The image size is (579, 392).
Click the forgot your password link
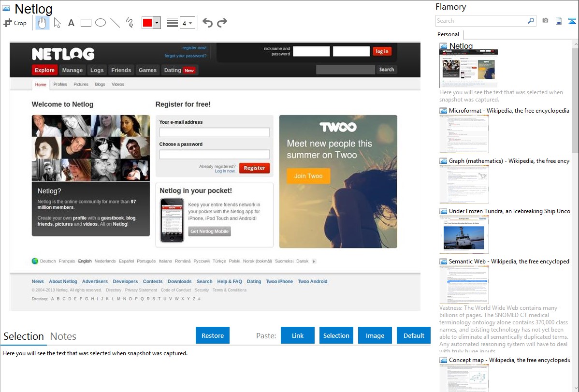coord(186,56)
